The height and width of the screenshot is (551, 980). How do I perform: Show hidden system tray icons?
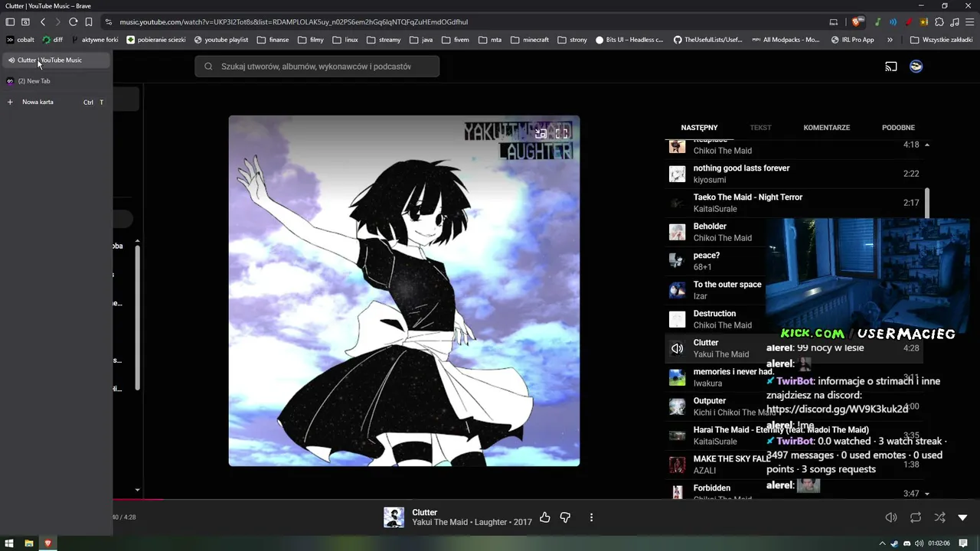tap(883, 543)
